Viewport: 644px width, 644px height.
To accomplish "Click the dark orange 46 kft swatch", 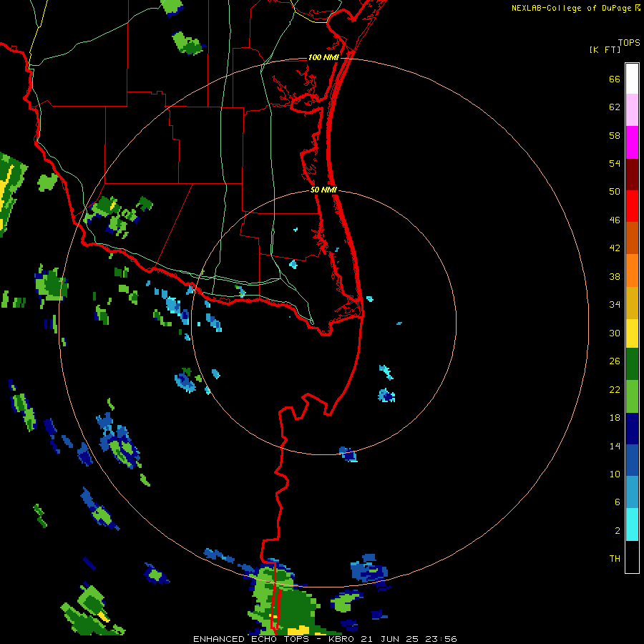I will pyautogui.click(x=632, y=238).
